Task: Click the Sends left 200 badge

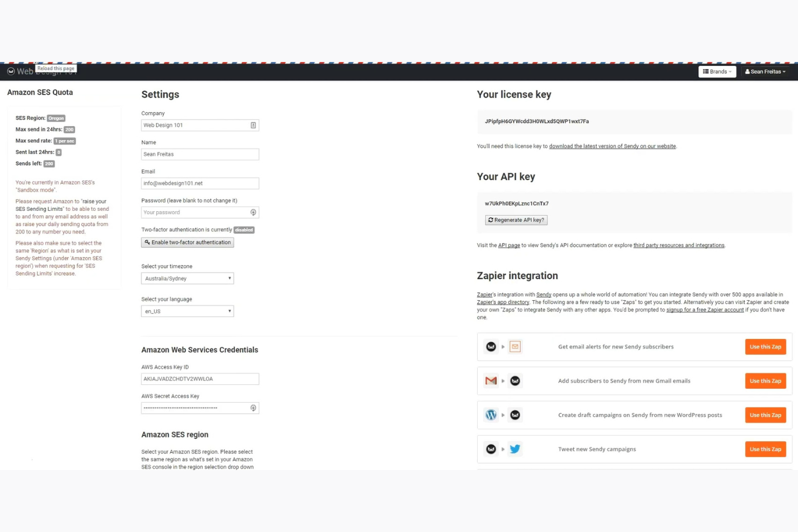Action: click(x=49, y=164)
